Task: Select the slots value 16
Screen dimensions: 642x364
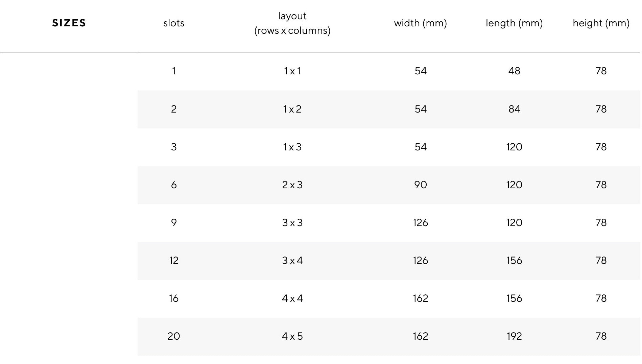Action: [x=174, y=298]
